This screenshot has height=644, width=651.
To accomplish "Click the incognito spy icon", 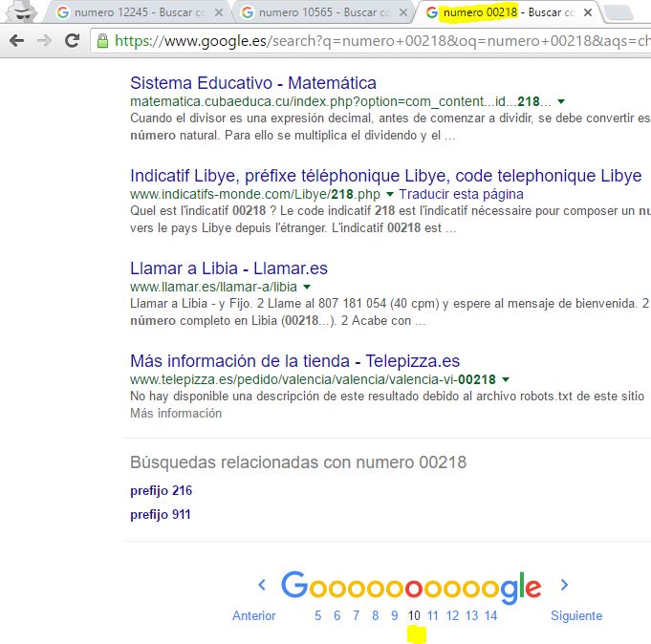I will coord(21,11).
